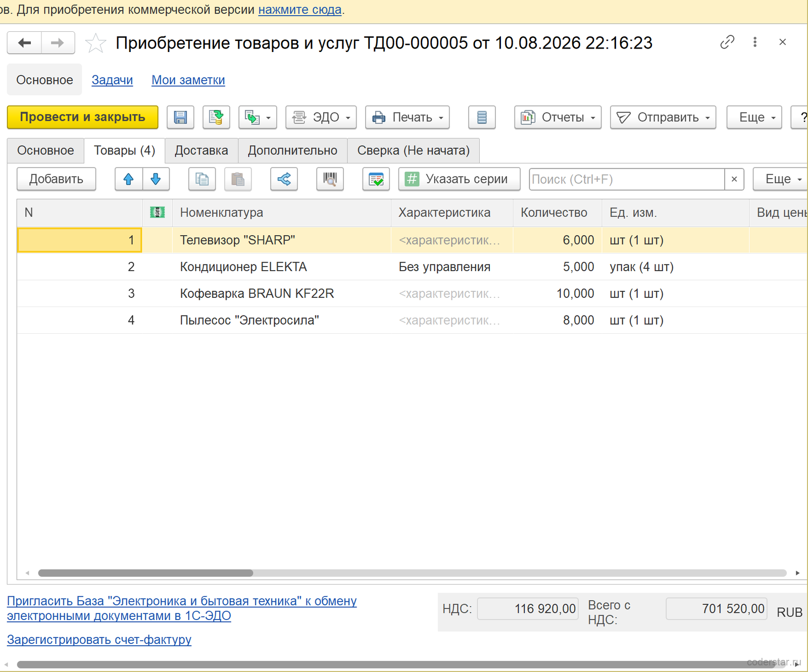Focus the Поиск (Ctrl+F) search field
This screenshot has width=808, height=672.
pos(627,179)
